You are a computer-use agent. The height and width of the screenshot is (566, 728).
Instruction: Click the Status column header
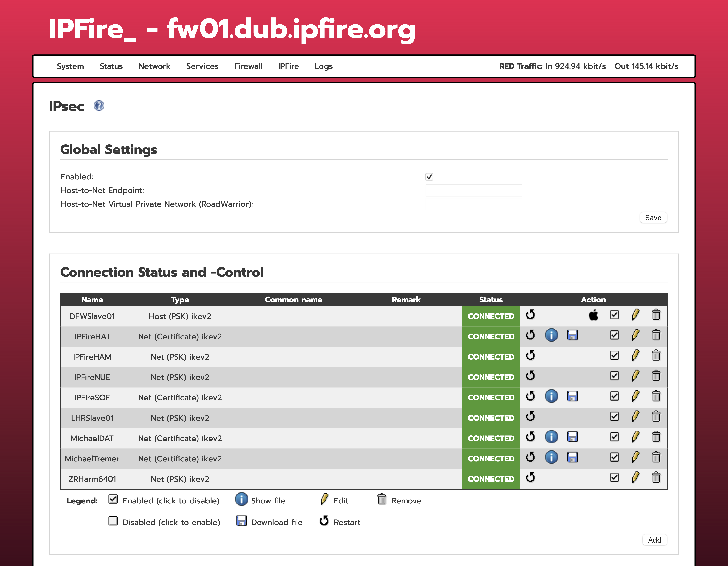pos(491,299)
